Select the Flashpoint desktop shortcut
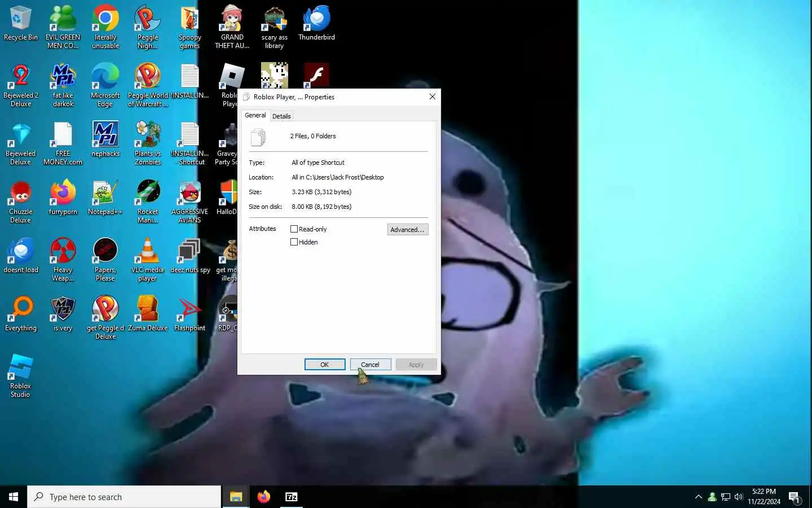The width and height of the screenshot is (812, 508). [x=190, y=314]
